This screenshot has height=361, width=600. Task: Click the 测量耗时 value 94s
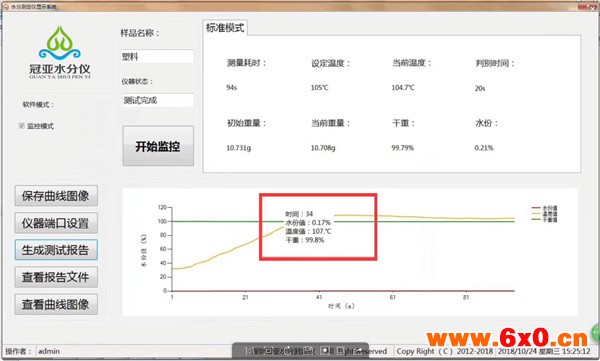(x=232, y=88)
